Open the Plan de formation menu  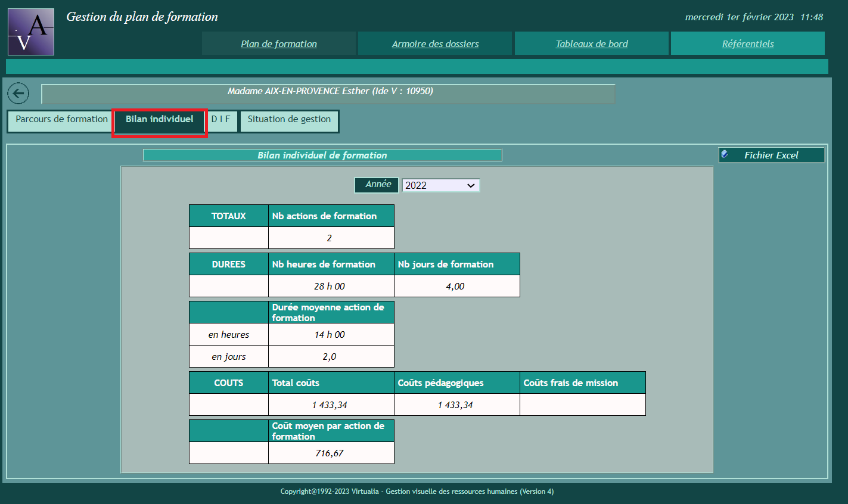(279, 43)
